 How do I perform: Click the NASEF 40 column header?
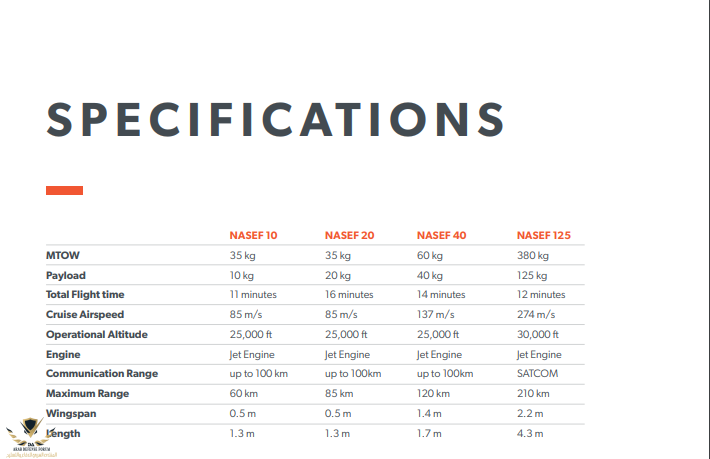pos(441,235)
